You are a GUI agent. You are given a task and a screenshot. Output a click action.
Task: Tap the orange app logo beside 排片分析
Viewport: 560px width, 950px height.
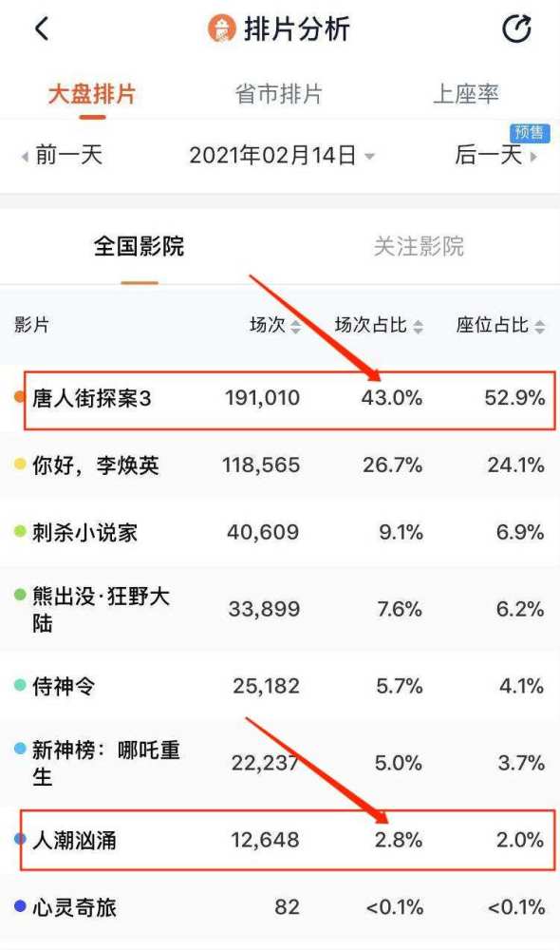[x=221, y=28]
